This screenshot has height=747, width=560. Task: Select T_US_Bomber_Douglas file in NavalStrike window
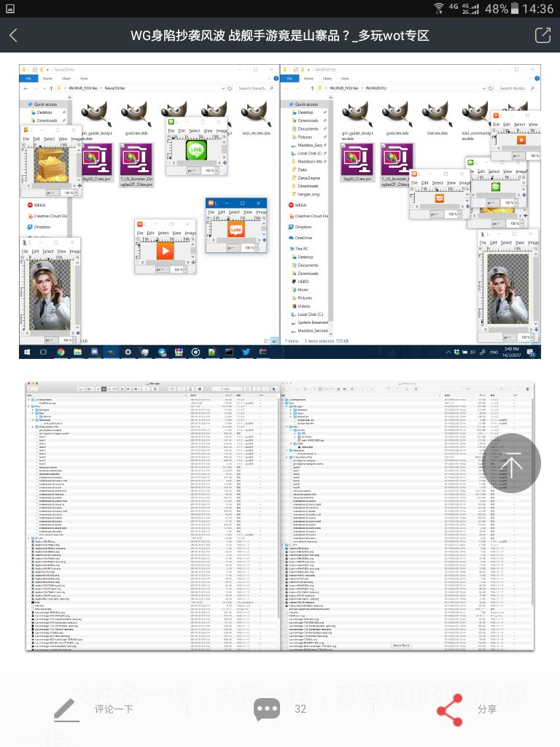pos(136,166)
